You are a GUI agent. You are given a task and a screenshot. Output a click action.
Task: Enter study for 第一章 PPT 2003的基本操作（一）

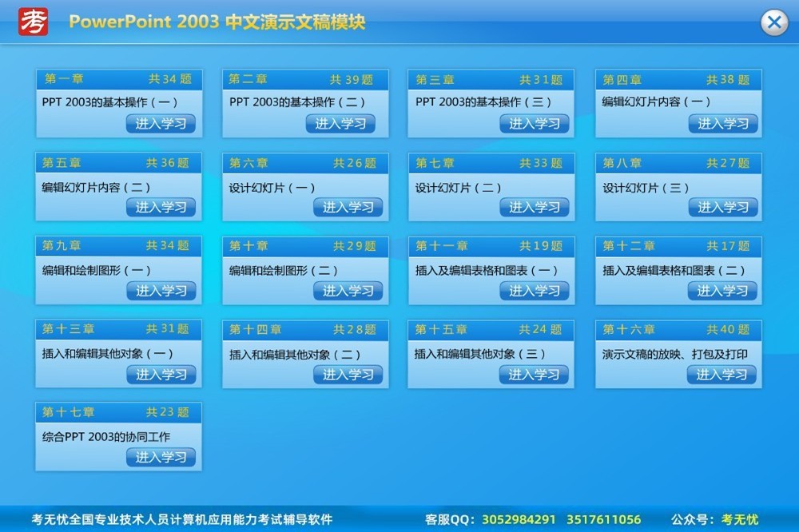coord(161,123)
